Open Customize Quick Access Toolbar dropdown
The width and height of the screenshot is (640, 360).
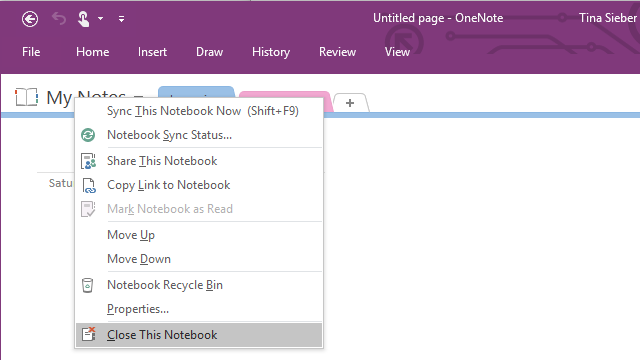click(x=121, y=19)
